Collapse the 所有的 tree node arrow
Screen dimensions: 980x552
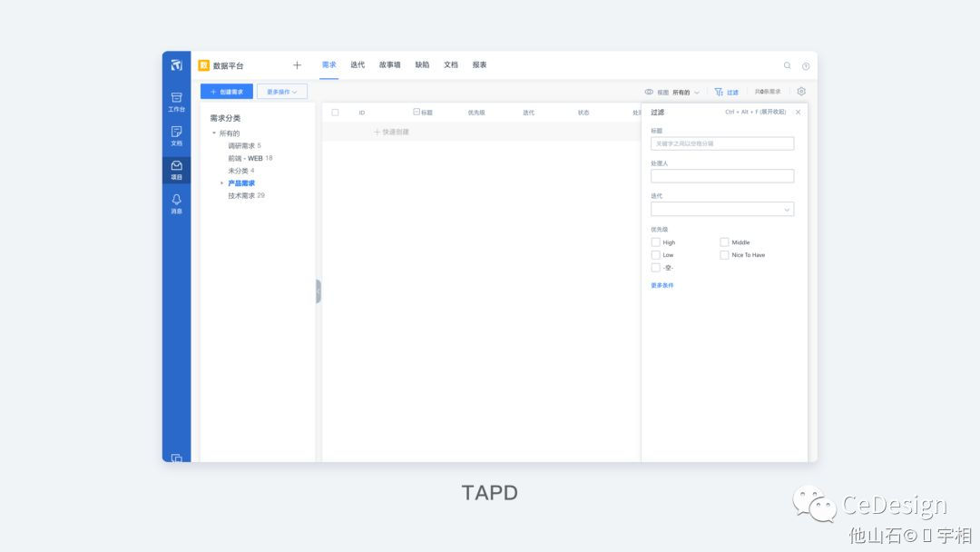pyautogui.click(x=214, y=133)
